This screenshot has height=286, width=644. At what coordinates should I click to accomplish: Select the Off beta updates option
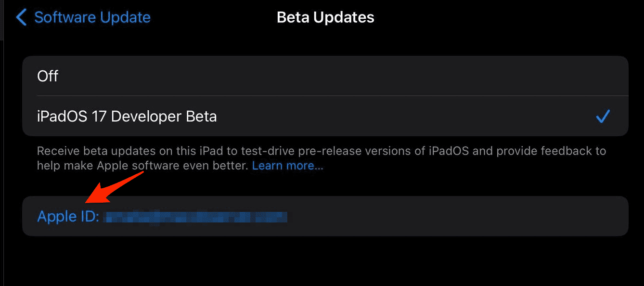(x=48, y=76)
